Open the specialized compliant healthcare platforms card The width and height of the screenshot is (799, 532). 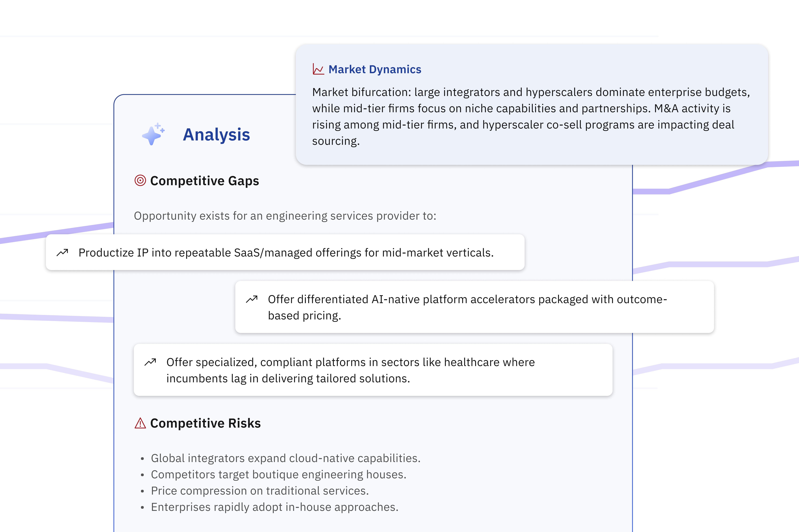pos(373,370)
